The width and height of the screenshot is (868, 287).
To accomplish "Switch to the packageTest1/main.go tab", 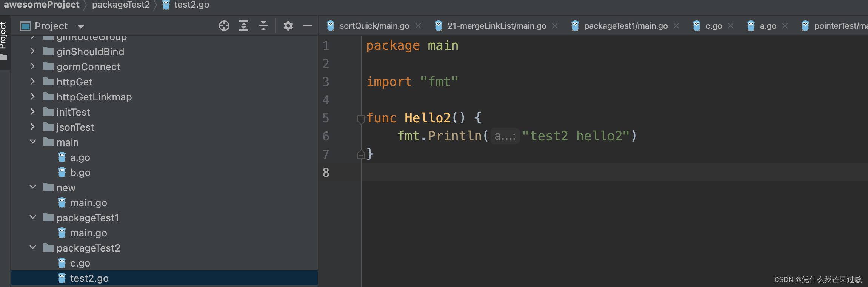I will pos(626,26).
